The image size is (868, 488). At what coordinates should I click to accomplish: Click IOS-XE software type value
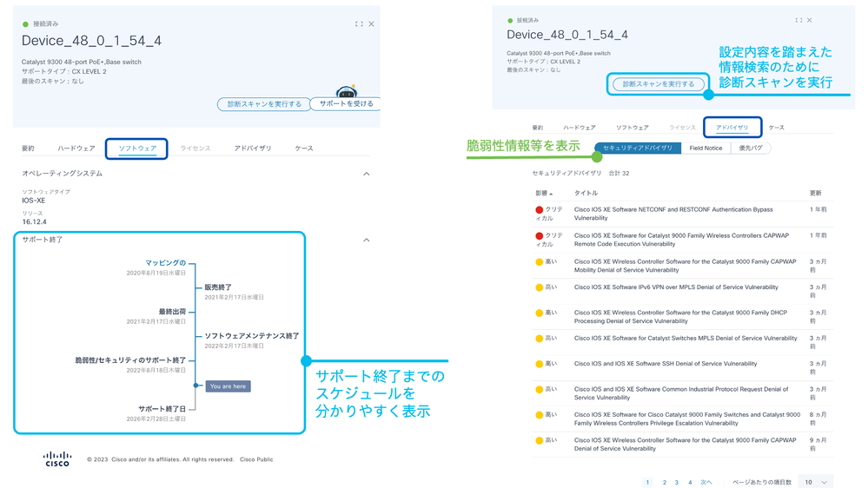[33, 201]
